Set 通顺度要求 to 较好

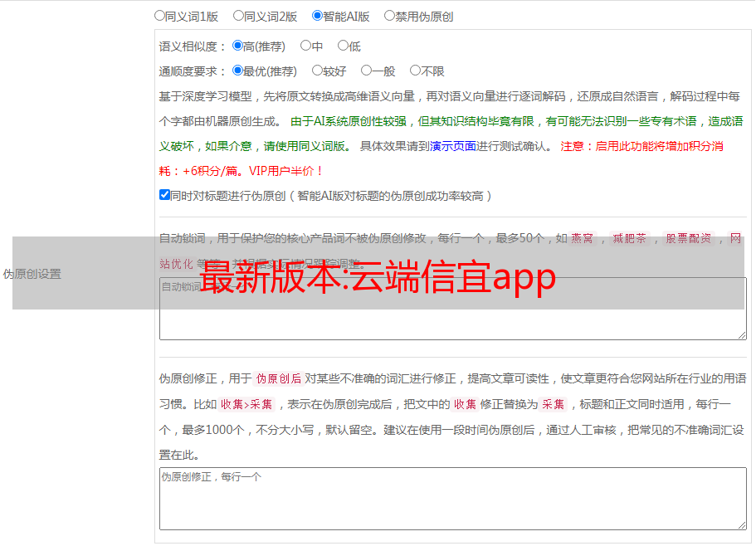317,71
